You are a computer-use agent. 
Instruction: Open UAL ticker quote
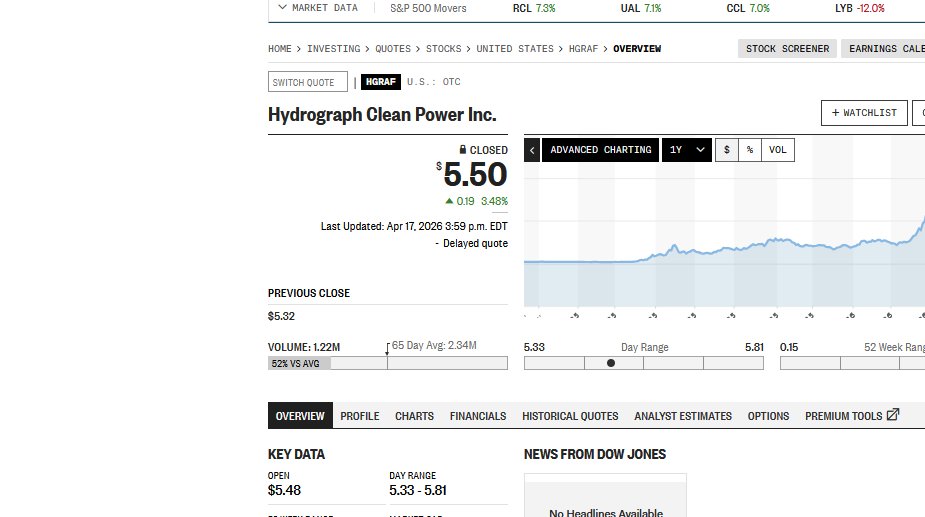point(641,8)
